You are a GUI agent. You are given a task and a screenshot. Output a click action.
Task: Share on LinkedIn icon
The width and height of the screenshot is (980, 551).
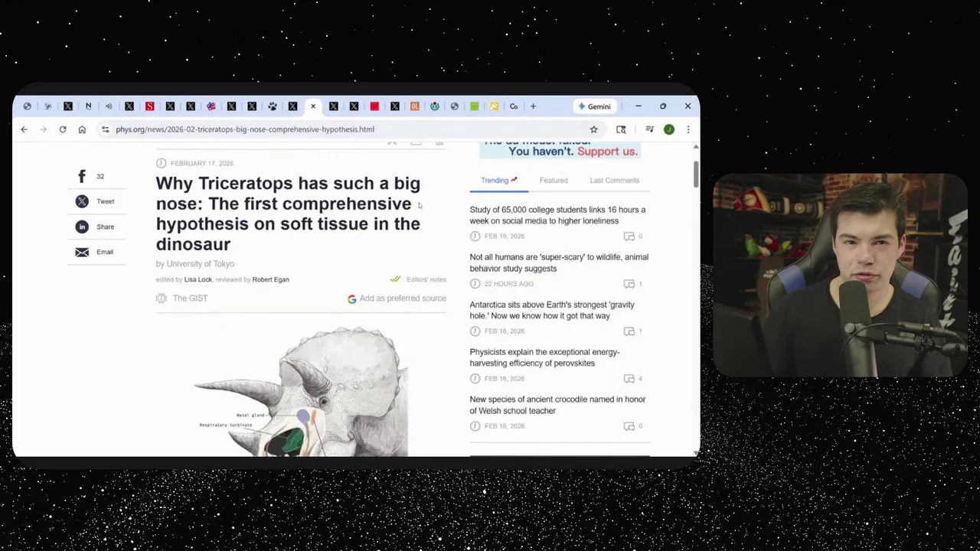[x=82, y=227]
